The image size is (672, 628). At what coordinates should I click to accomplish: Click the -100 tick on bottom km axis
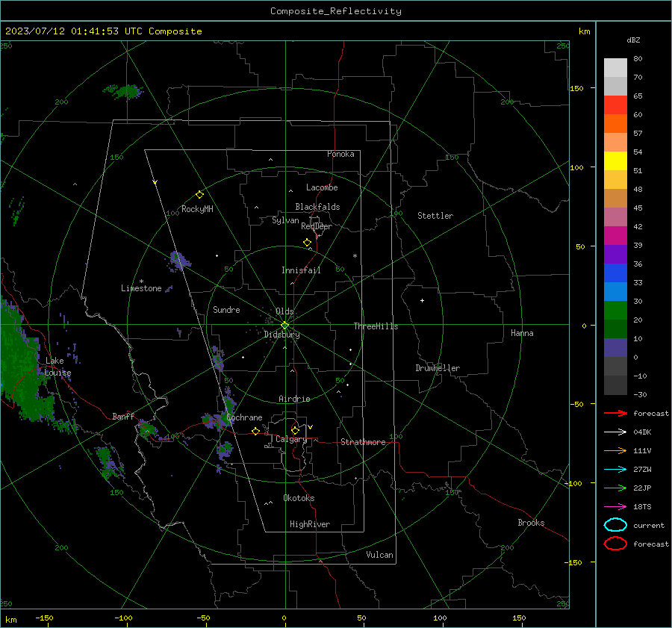point(123,618)
